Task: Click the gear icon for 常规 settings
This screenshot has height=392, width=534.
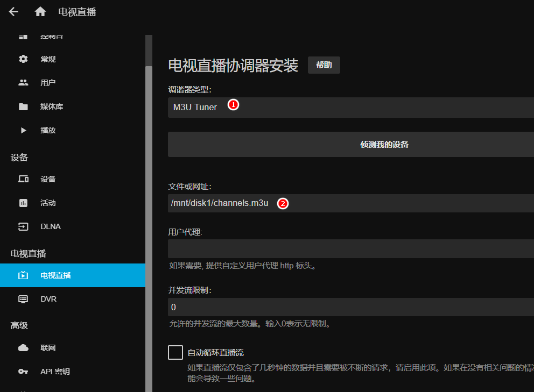Action: pyautogui.click(x=23, y=59)
